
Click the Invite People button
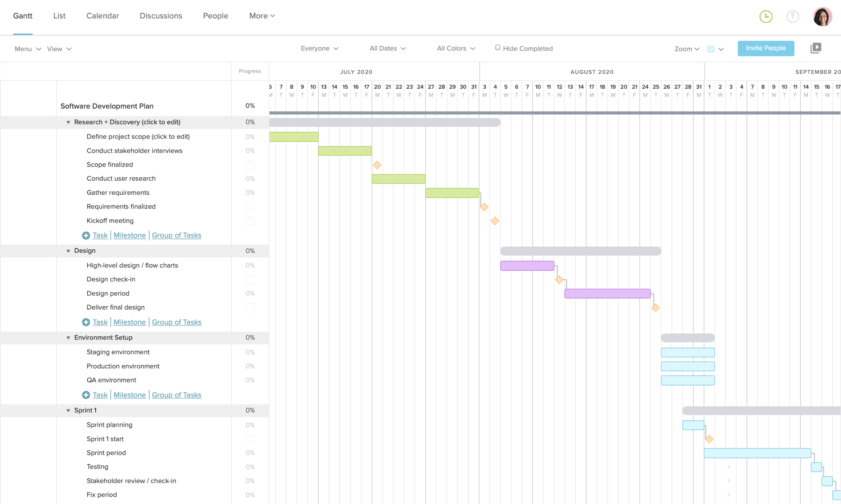click(x=765, y=48)
